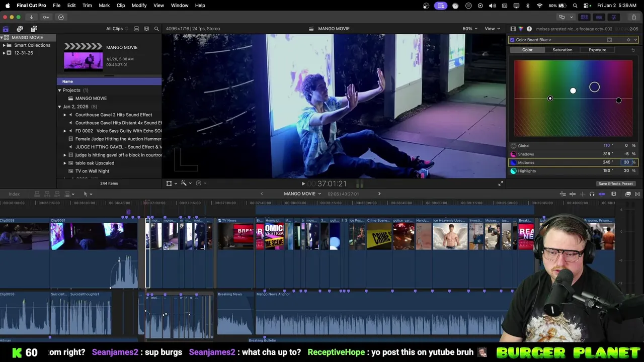Switch to the Saturation tab
This screenshot has width=644, height=362.
pos(562,50)
